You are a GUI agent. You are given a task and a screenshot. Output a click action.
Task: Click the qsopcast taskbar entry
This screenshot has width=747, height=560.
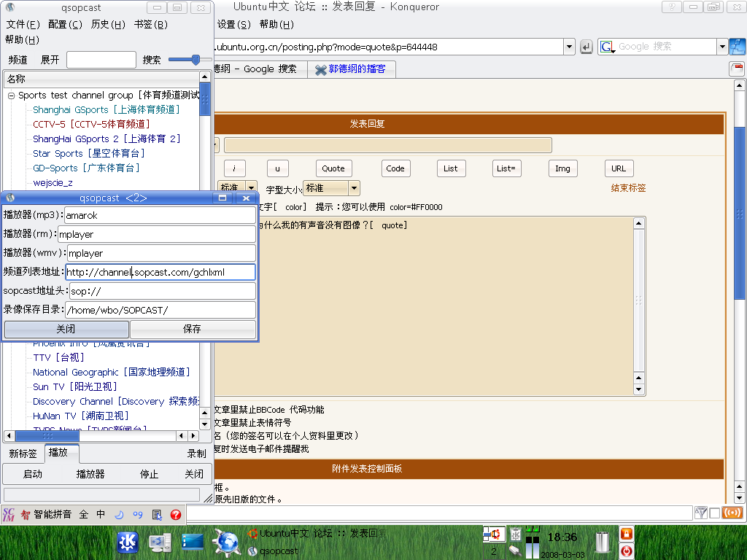click(x=274, y=551)
